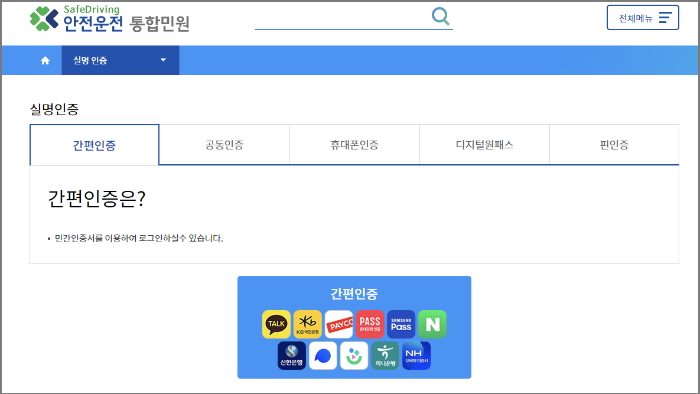Switch to the 간편인증 tab
Image resolution: width=700 pixels, height=394 pixels.
pyautogui.click(x=94, y=145)
